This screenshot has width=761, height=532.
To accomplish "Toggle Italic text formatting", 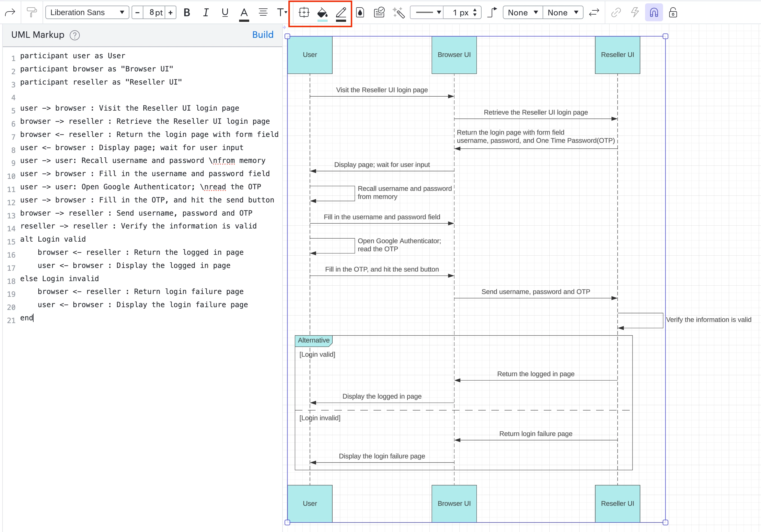I will coord(206,13).
